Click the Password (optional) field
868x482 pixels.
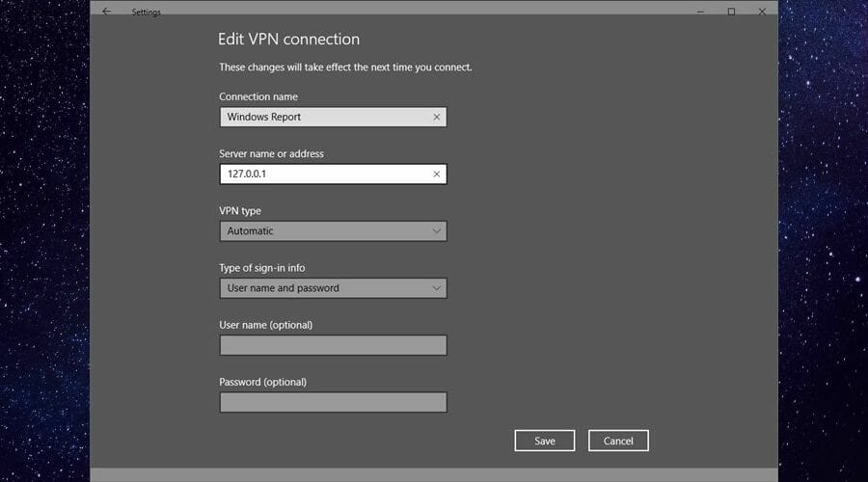tap(333, 402)
